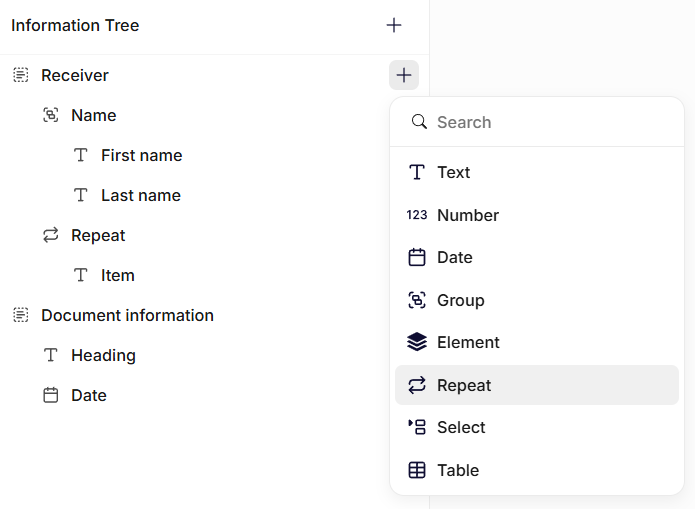Select the Element menu option

point(468,342)
